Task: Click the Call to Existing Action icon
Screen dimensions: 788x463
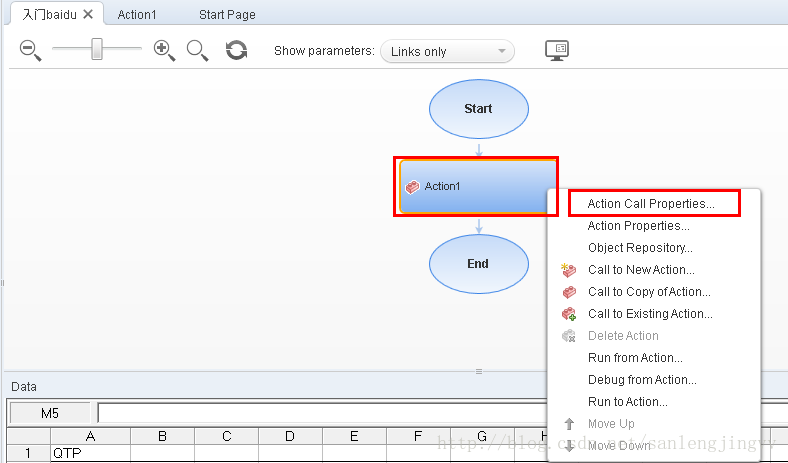Action: 569,314
